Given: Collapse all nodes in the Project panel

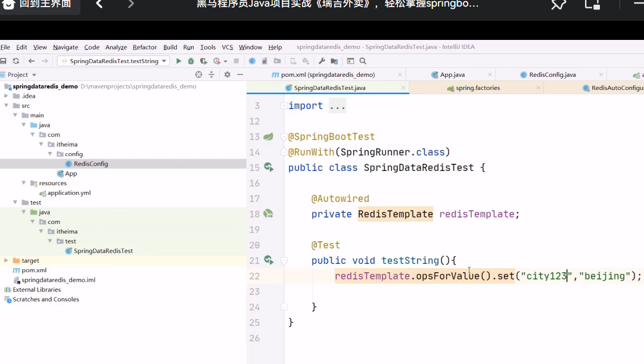Looking at the screenshot, I should 211,74.
